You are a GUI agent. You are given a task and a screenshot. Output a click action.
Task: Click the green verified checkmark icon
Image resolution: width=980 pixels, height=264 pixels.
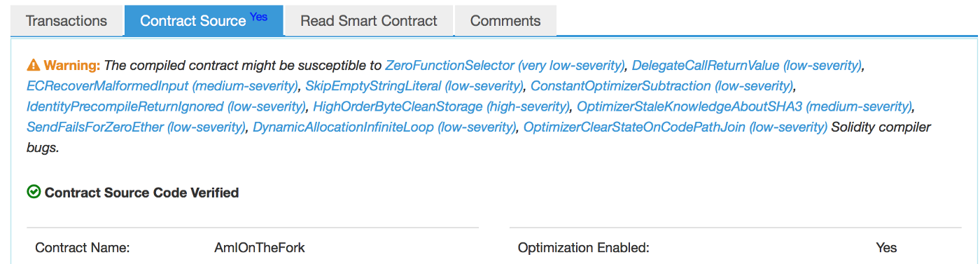click(34, 192)
